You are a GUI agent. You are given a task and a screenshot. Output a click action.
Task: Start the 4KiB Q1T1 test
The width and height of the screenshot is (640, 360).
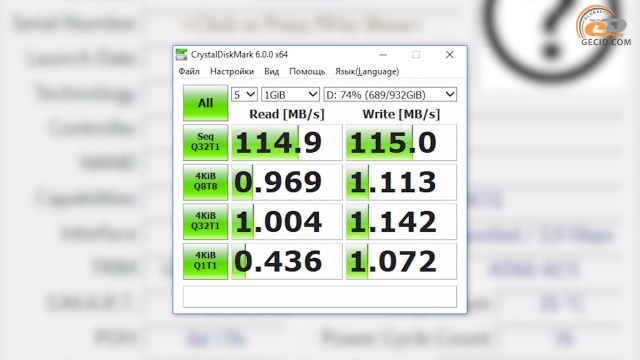[205, 261]
